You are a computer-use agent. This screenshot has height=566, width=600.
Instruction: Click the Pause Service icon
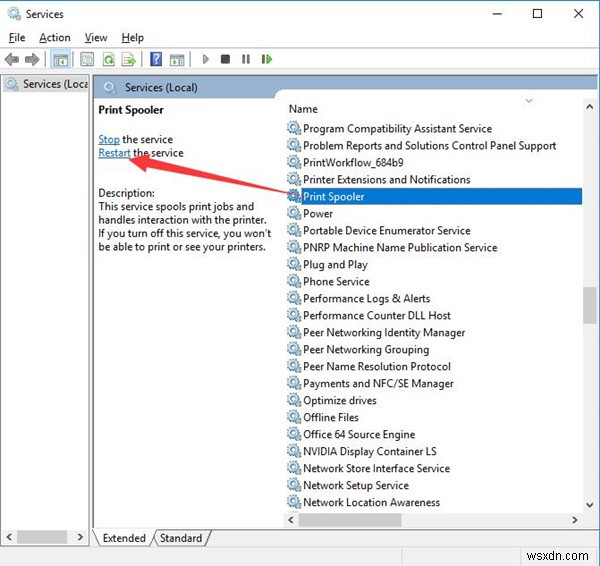click(246, 59)
